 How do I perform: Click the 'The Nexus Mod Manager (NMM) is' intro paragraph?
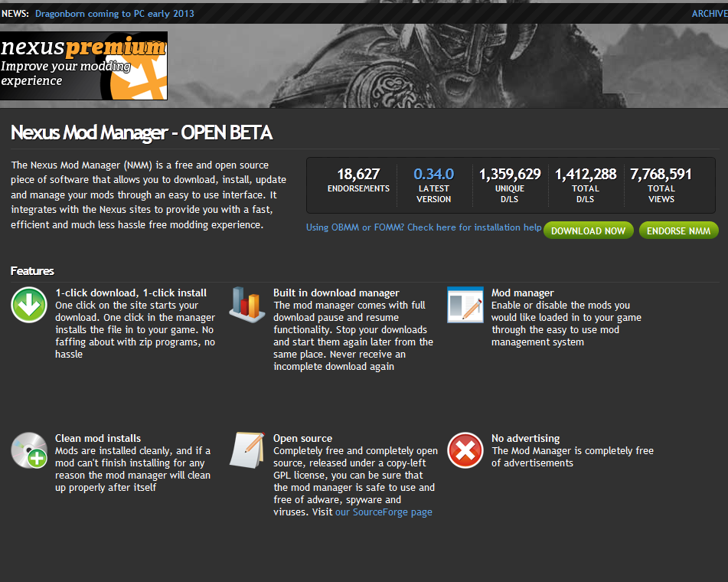coord(149,195)
